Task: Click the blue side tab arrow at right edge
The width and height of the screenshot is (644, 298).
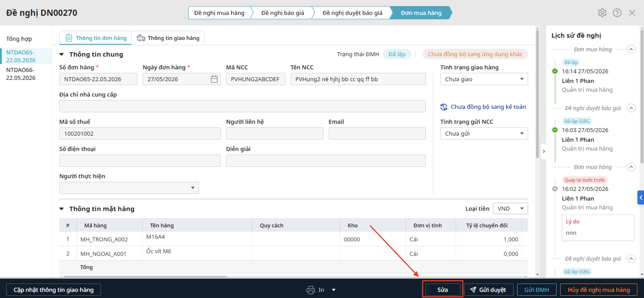Action: [641, 197]
